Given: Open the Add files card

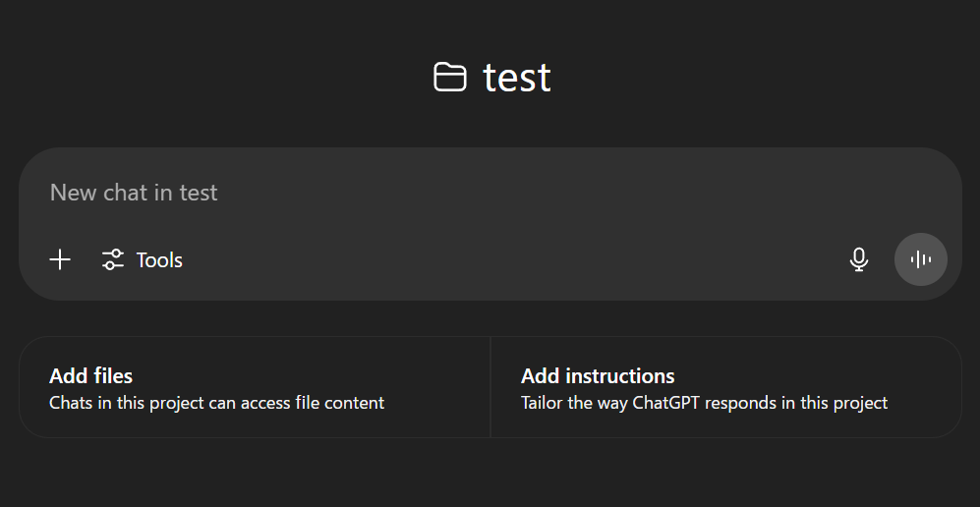Looking at the screenshot, I should pyautogui.click(x=255, y=387).
